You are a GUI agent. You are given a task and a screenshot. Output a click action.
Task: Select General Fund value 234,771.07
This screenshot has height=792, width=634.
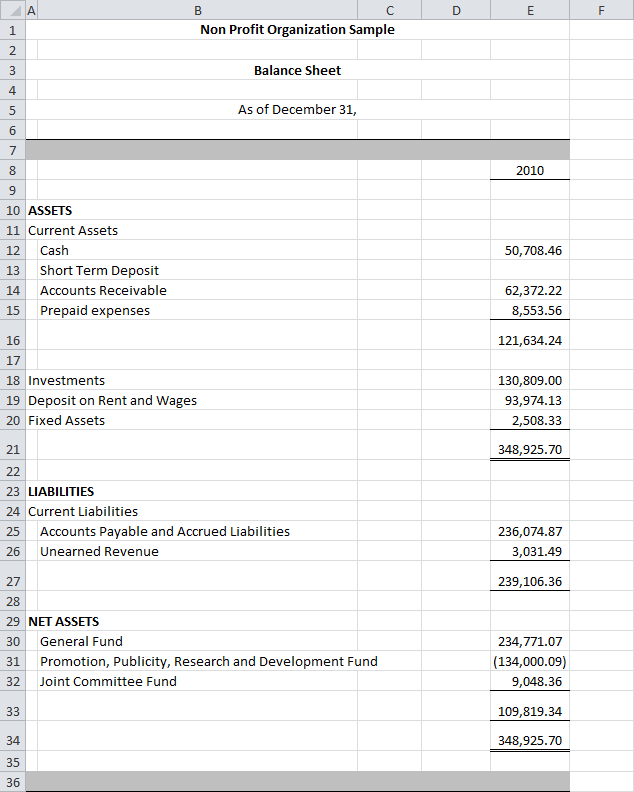click(x=530, y=641)
